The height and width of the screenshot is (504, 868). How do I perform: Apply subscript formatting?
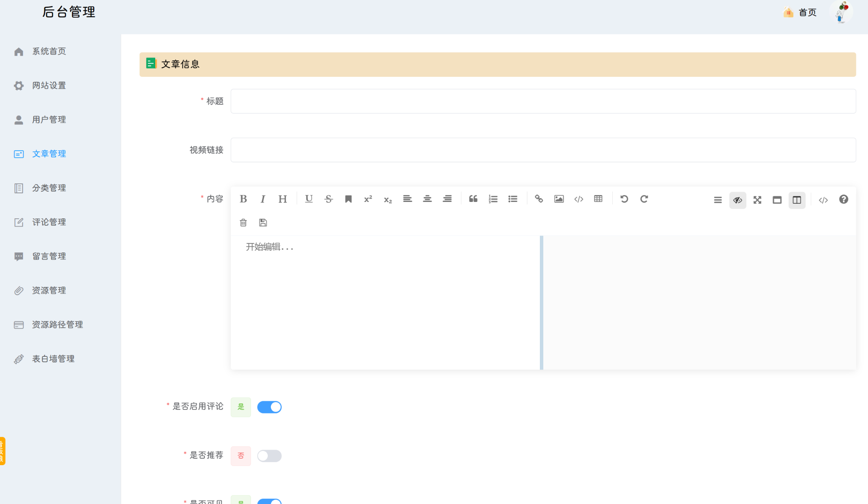(388, 199)
